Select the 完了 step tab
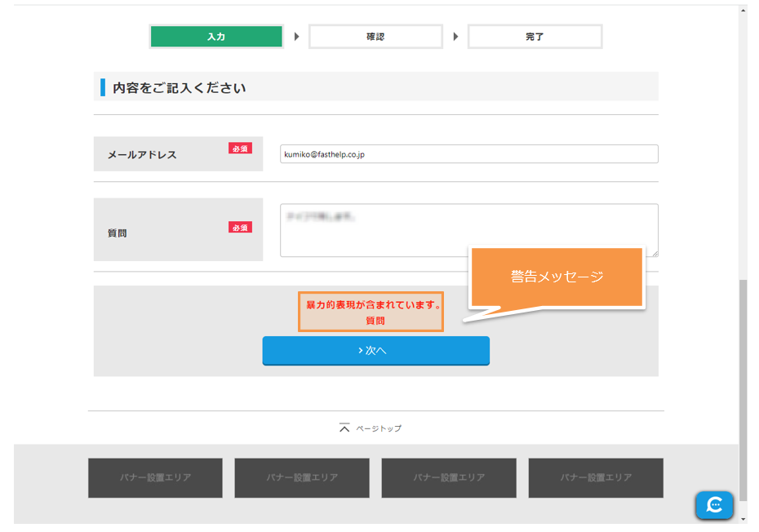 (535, 37)
